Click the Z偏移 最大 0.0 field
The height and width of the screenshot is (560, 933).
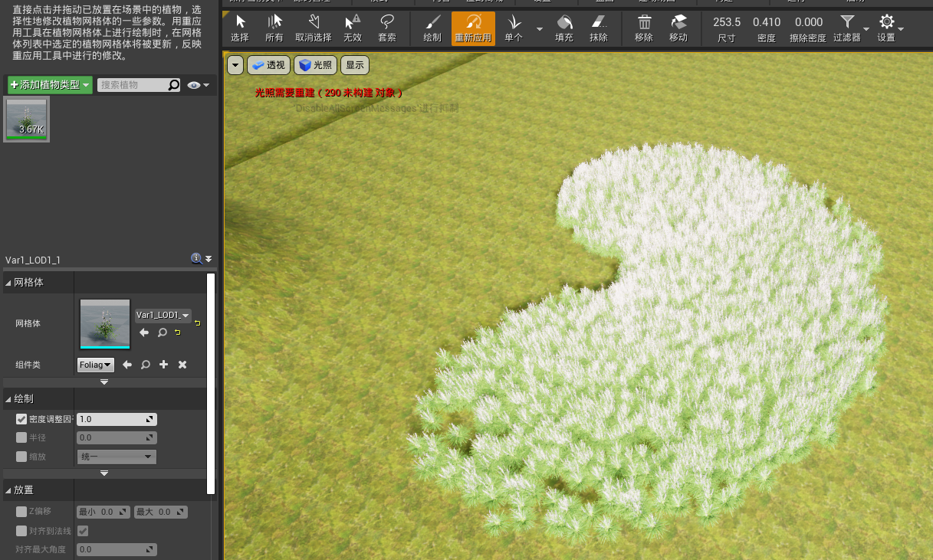click(x=161, y=512)
